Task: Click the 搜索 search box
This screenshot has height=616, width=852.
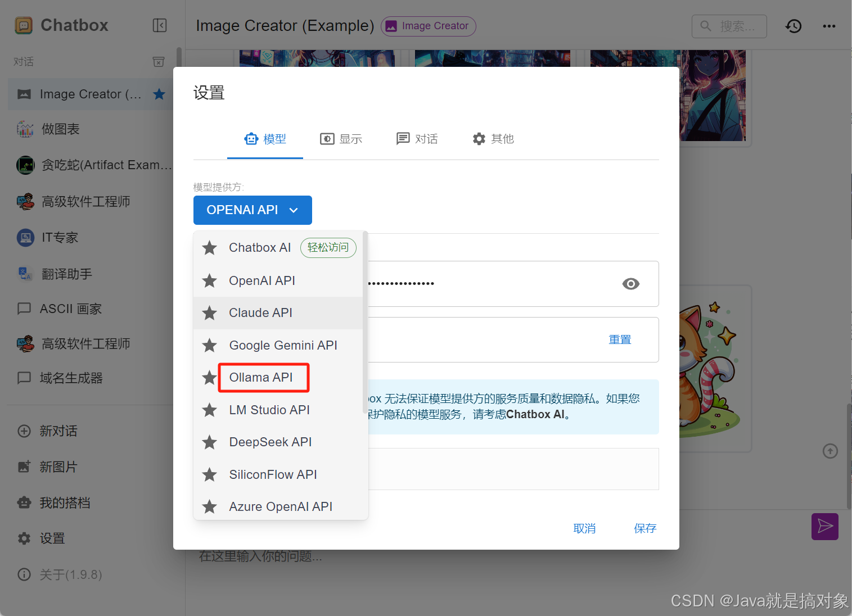Action: (729, 26)
